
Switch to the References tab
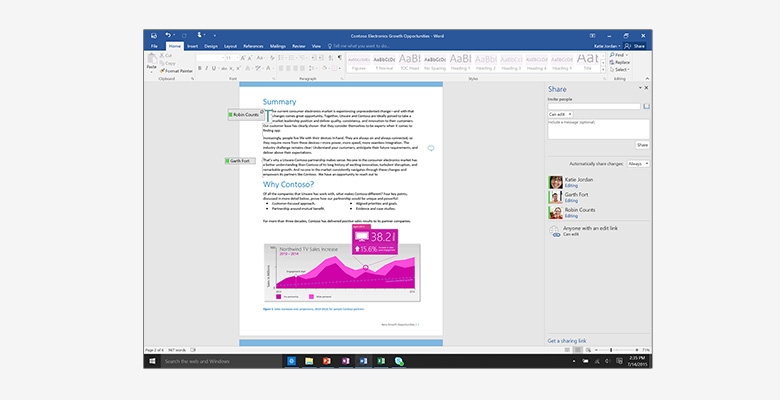(253, 46)
